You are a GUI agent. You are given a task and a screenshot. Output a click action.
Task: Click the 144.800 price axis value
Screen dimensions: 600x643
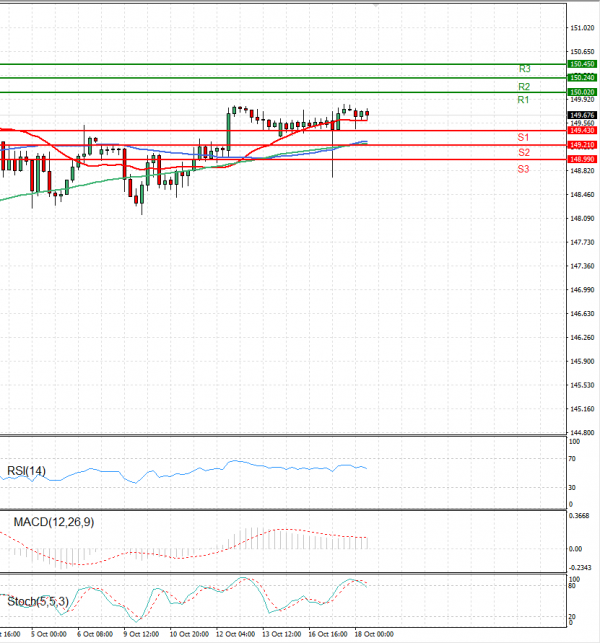click(x=582, y=433)
